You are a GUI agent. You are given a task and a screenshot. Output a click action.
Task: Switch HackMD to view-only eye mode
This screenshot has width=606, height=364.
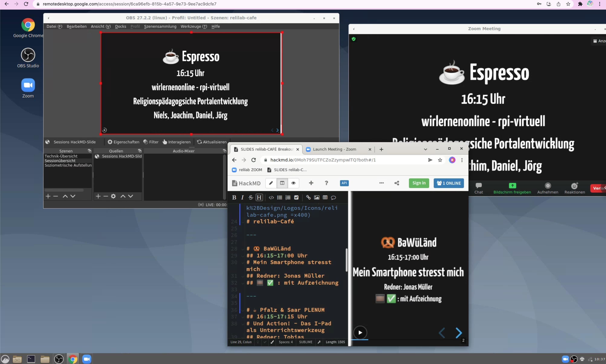tap(293, 183)
